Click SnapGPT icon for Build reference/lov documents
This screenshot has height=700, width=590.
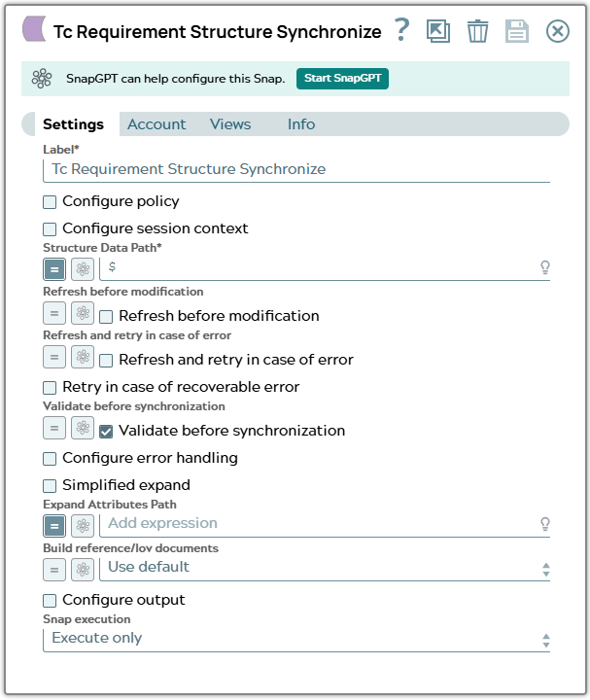83,569
